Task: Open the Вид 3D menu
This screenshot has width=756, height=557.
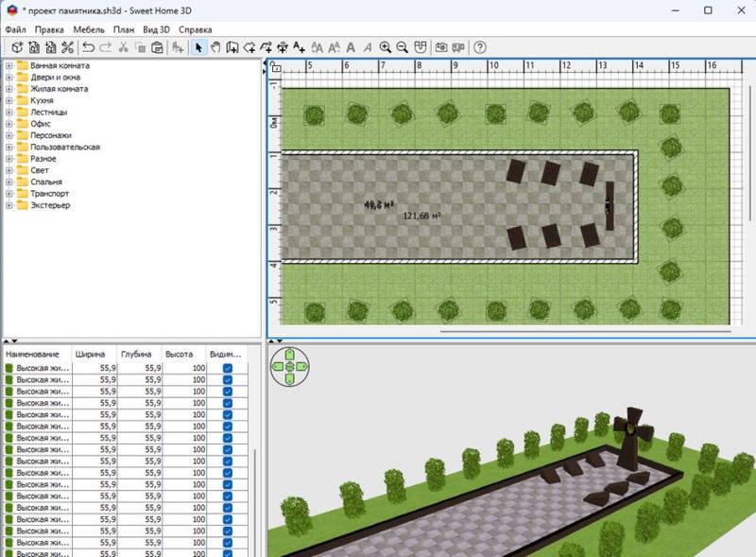Action: (x=156, y=29)
